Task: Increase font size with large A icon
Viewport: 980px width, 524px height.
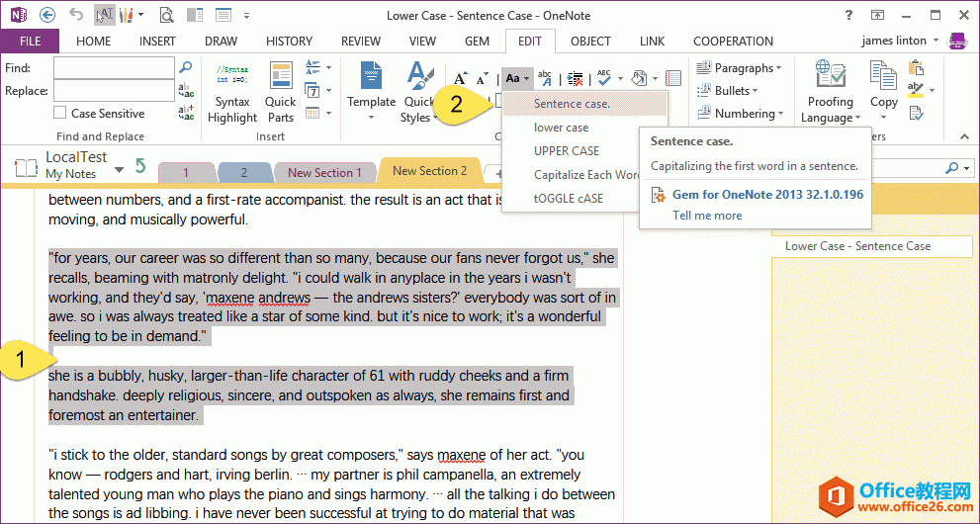Action: tap(460, 79)
